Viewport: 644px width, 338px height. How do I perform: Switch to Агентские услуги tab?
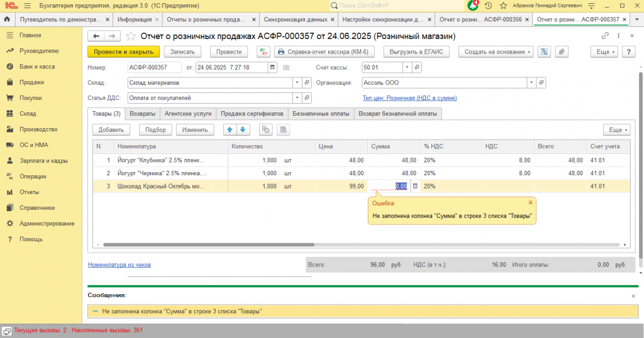pos(188,114)
